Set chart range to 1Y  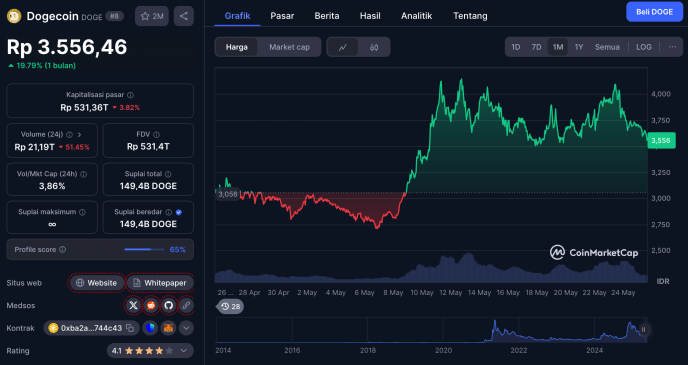click(x=579, y=47)
